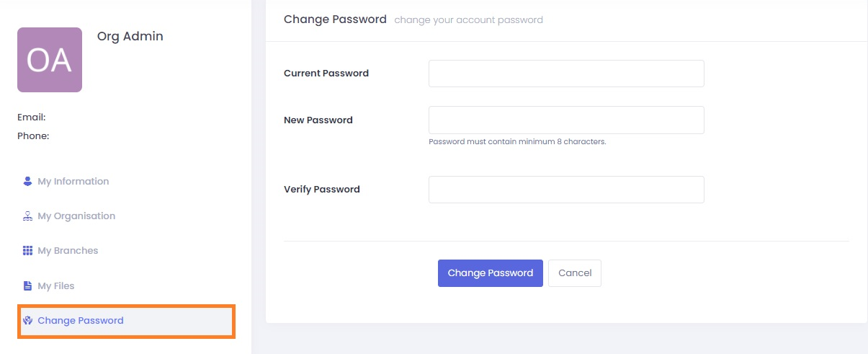868x354 pixels.
Task: Click the My Information person icon
Action: coord(28,181)
